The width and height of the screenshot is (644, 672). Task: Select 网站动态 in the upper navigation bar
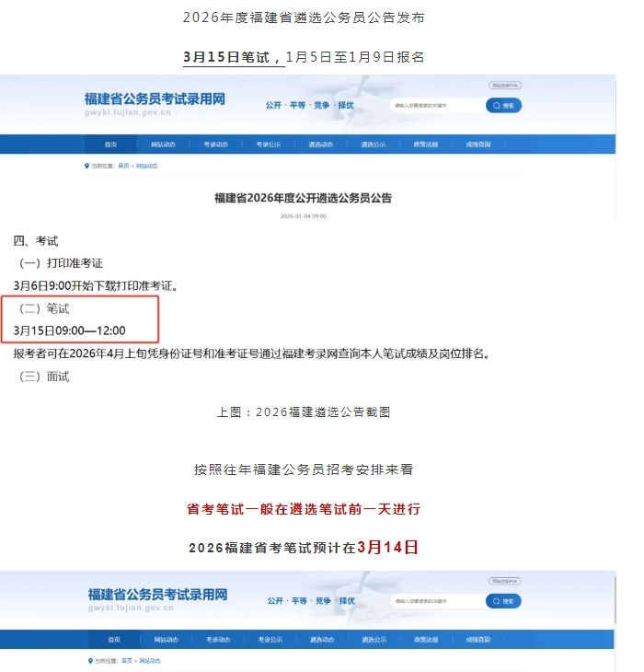pyautogui.click(x=164, y=145)
